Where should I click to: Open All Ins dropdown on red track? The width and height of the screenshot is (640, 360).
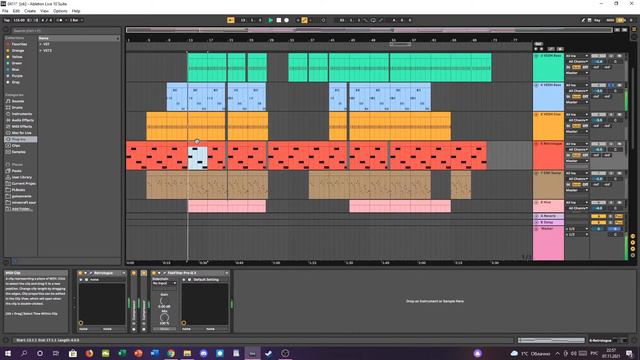(576, 144)
